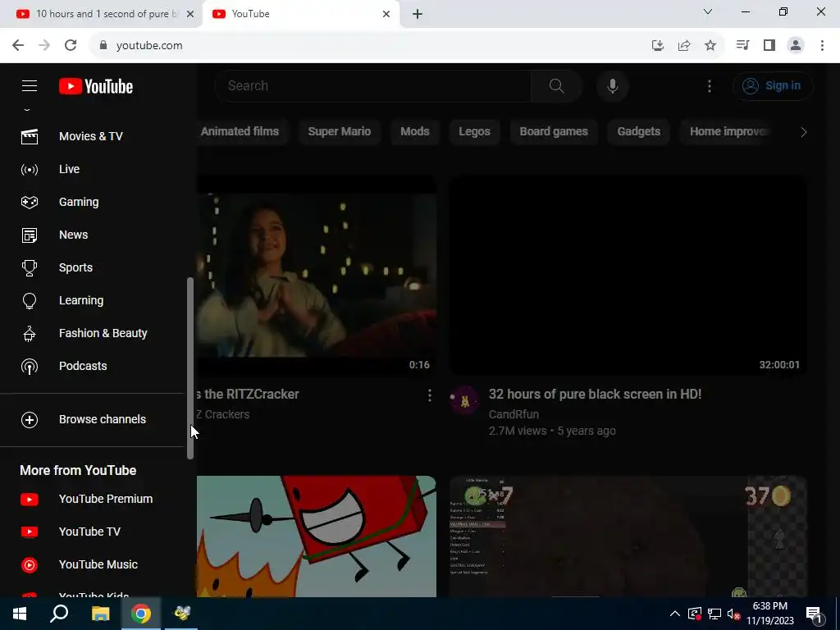Start voice search with microphone icon

[612, 85]
